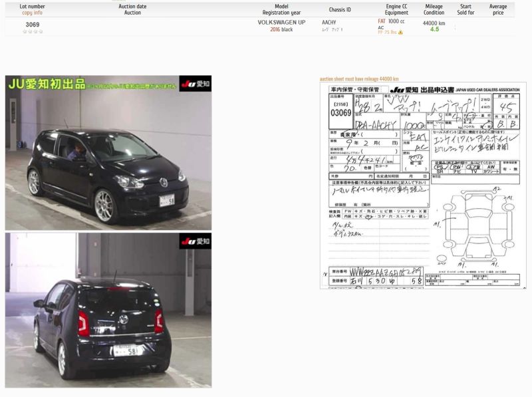Image resolution: width=532 pixels, height=397 pixels.
Task: Click the star rating under lot 3069
Action: point(33,31)
